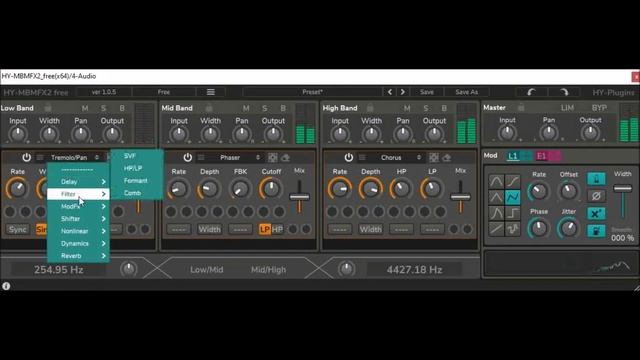The width and height of the screenshot is (640, 360).
Task: Select the sine LFO waveform shape
Action: click(x=496, y=181)
